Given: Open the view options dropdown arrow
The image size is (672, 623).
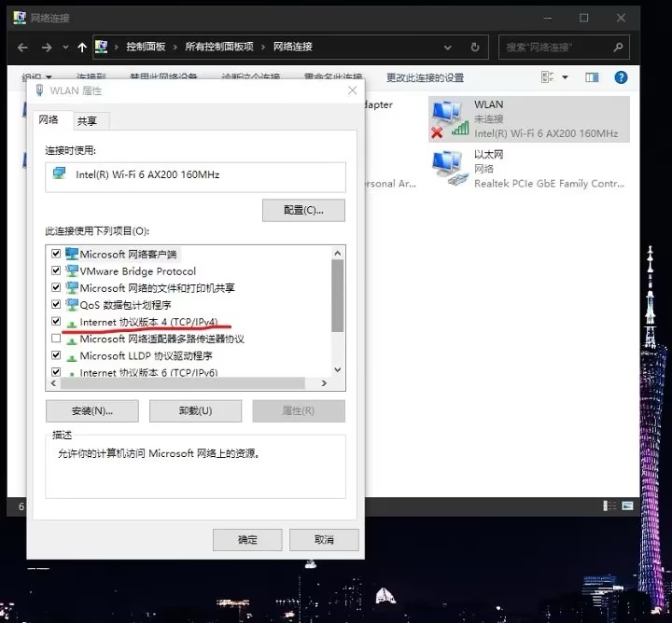Looking at the screenshot, I should pos(565,78).
